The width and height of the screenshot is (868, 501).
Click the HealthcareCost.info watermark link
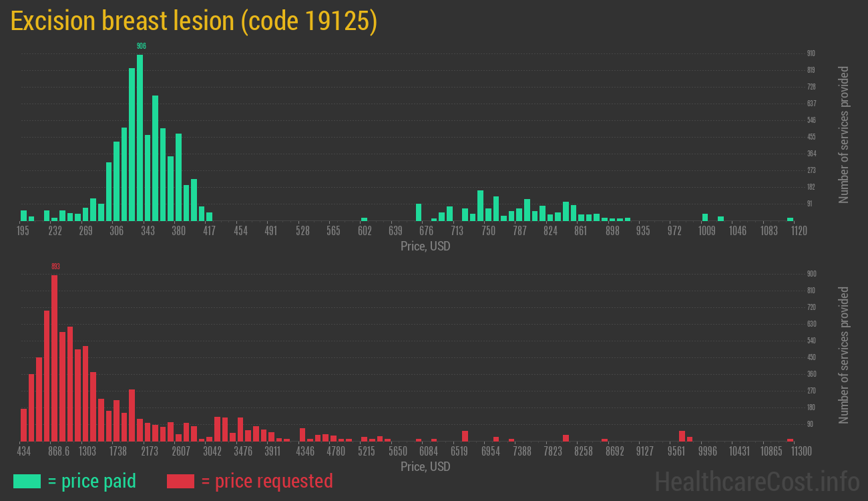(x=756, y=481)
